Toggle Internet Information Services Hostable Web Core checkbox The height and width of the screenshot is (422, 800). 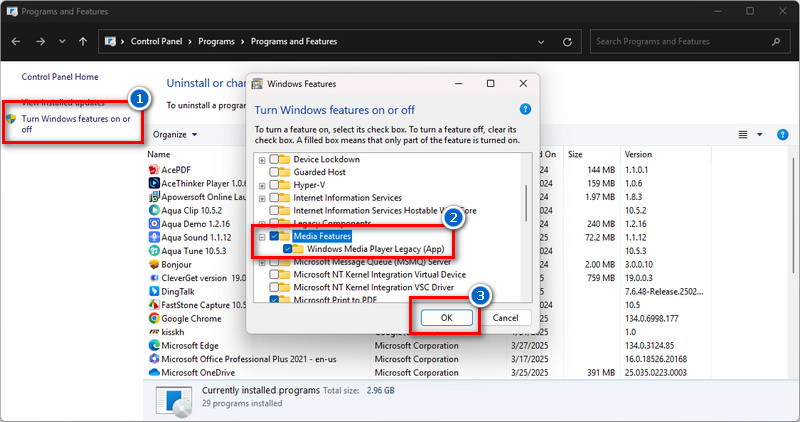(x=274, y=210)
